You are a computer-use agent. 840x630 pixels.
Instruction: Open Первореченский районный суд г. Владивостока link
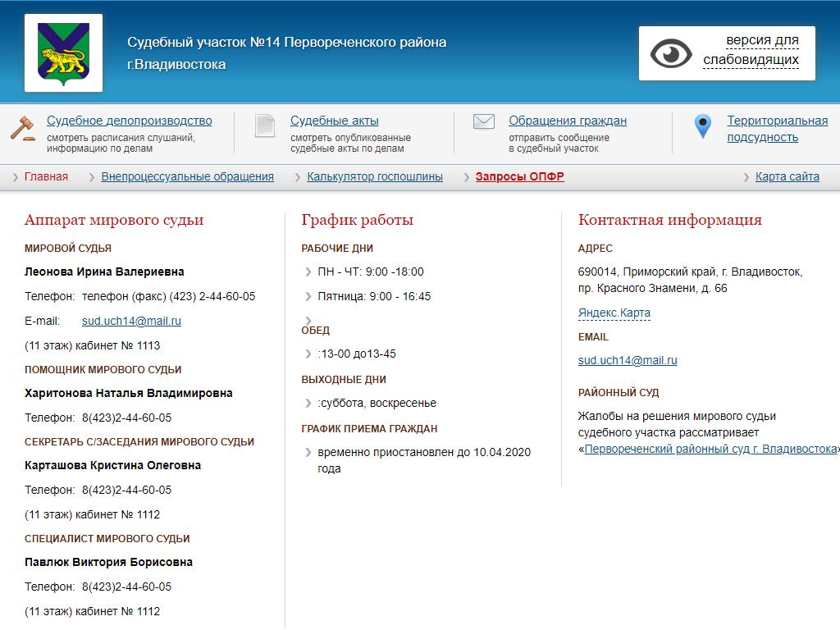point(710,449)
